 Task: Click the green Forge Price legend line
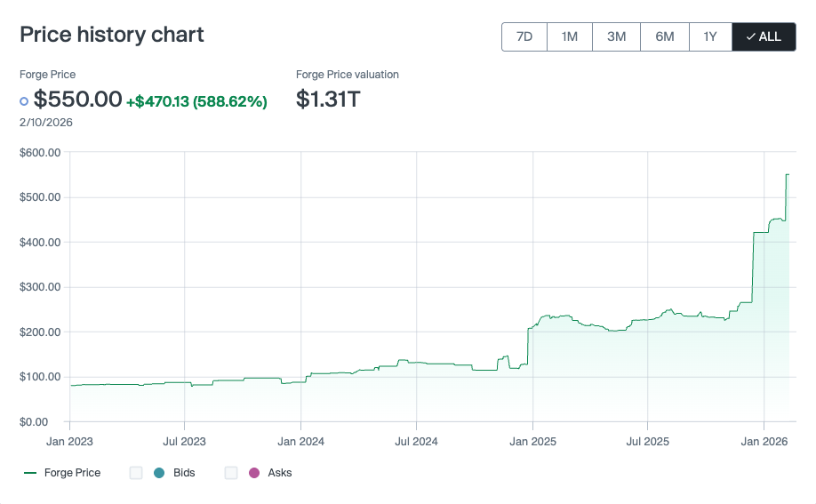coord(30,473)
